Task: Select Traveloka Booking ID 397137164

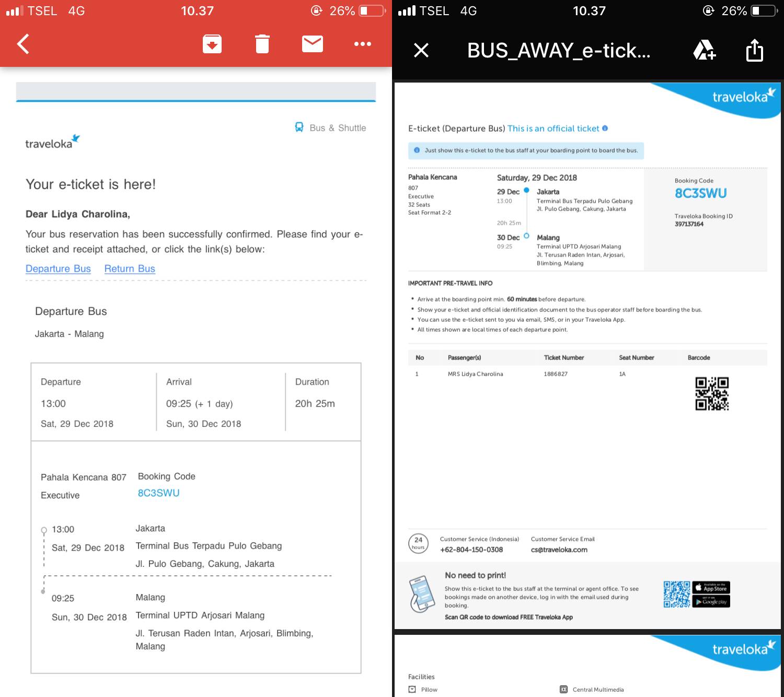Action: pos(689,224)
